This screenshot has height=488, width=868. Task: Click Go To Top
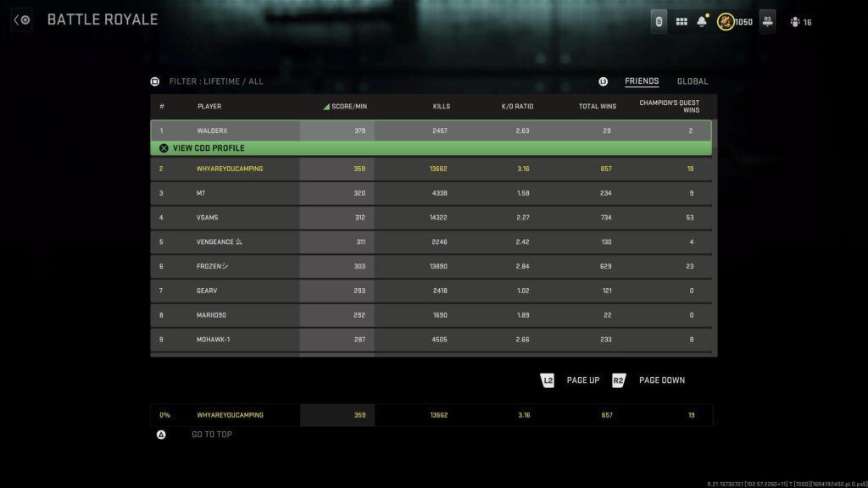pyautogui.click(x=211, y=435)
